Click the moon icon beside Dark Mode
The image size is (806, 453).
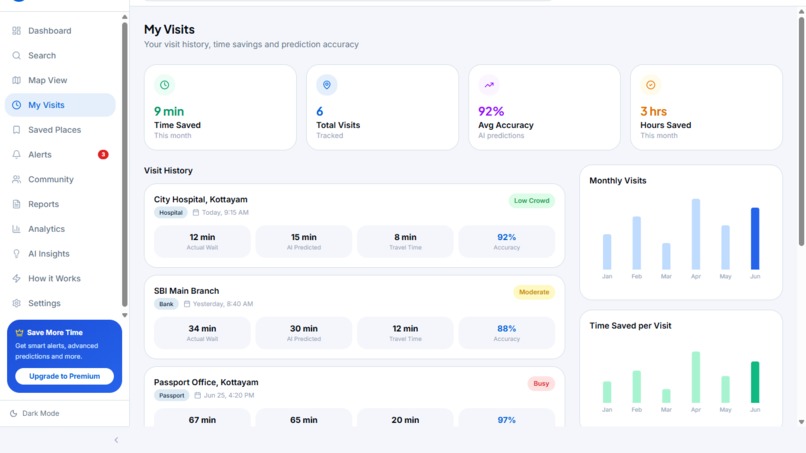[14, 413]
